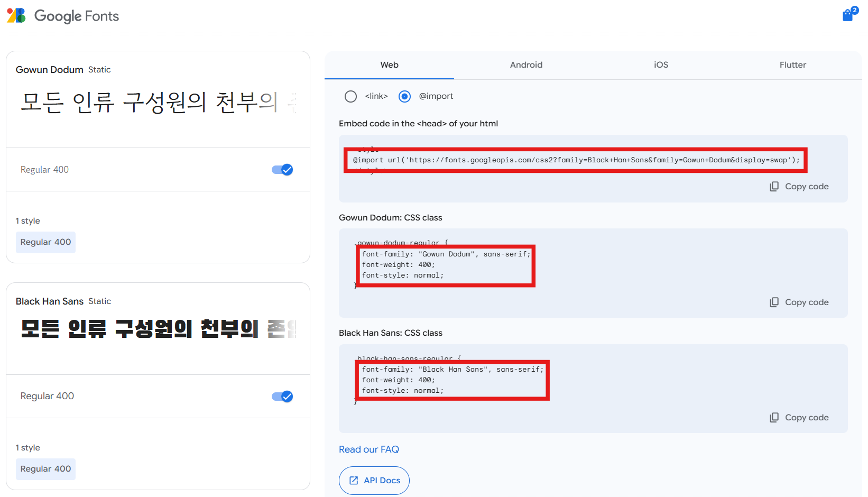This screenshot has height=497, width=868.
Task: Open the API Docs button
Action: 374,481
